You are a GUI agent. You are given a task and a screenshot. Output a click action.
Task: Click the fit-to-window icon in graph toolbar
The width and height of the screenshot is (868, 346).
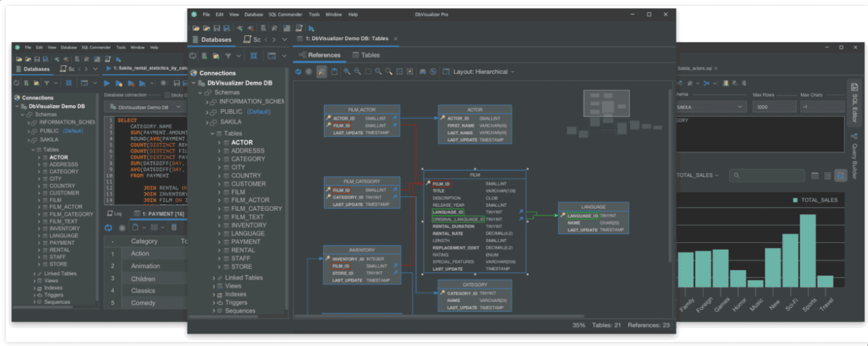[x=400, y=71]
